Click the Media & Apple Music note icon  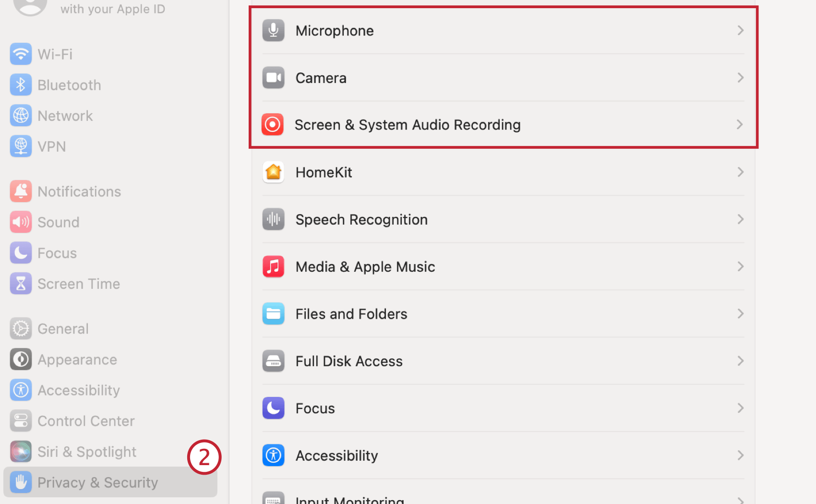[273, 266]
